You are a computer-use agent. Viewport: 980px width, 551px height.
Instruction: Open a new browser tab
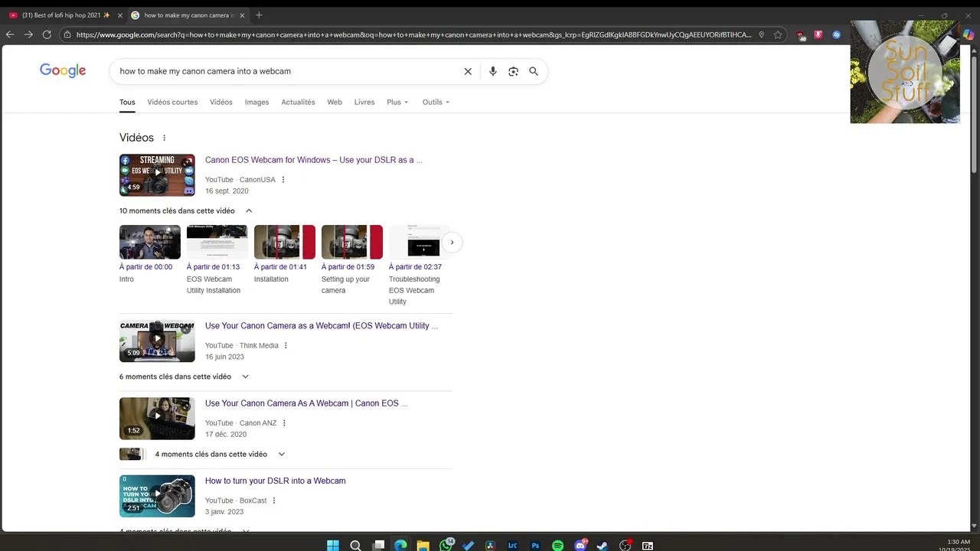click(259, 15)
